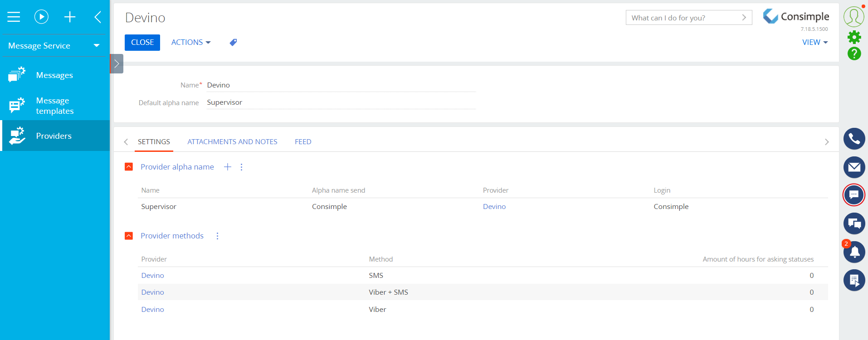Open Provider methods options menu
This screenshot has height=340, width=868.
coord(217,236)
